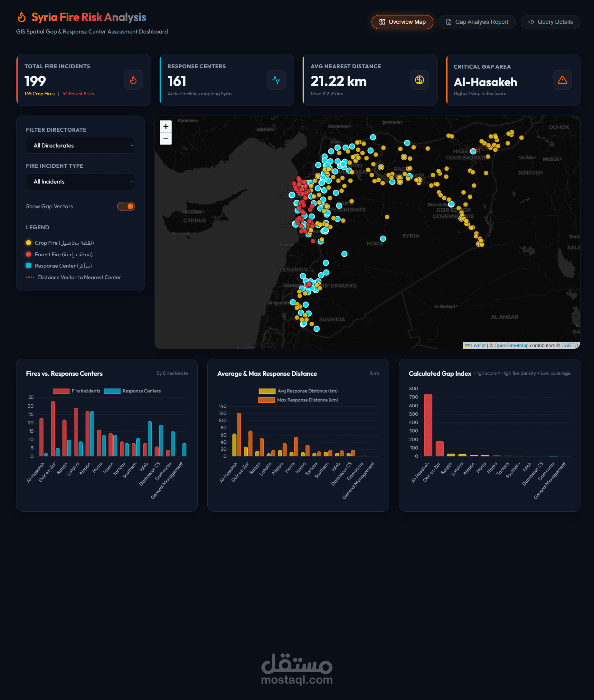Toggle the Show Gap Vectors switch
The image size is (594, 700).
(x=126, y=206)
